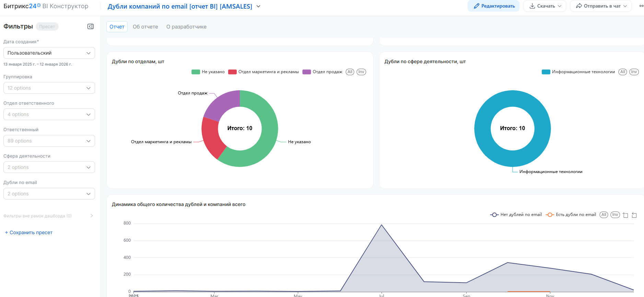644x297 pixels.
Task: Click the Редактировать button
Action: click(x=493, y=6)
